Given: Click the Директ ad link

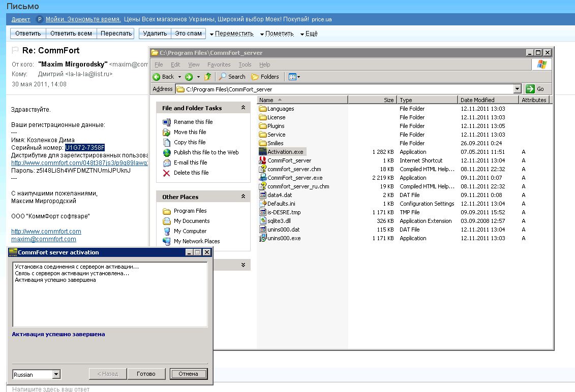Looking at the screenshot, I should coord(20,19).
